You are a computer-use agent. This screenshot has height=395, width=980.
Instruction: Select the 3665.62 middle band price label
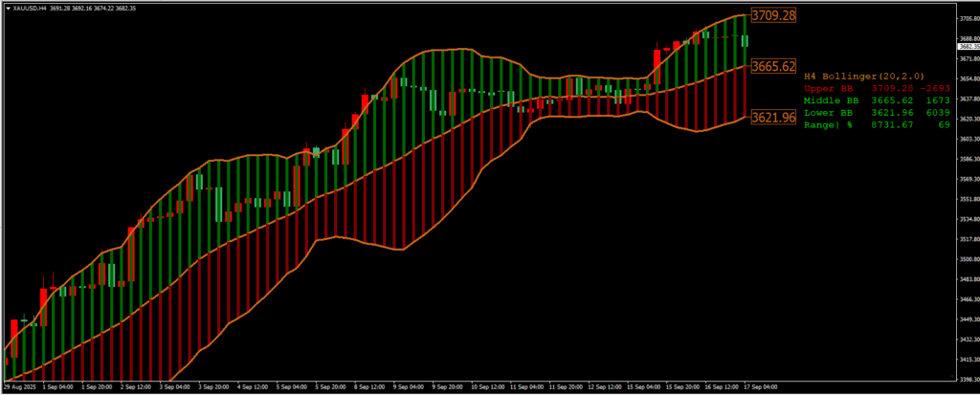tap(773, 66)
